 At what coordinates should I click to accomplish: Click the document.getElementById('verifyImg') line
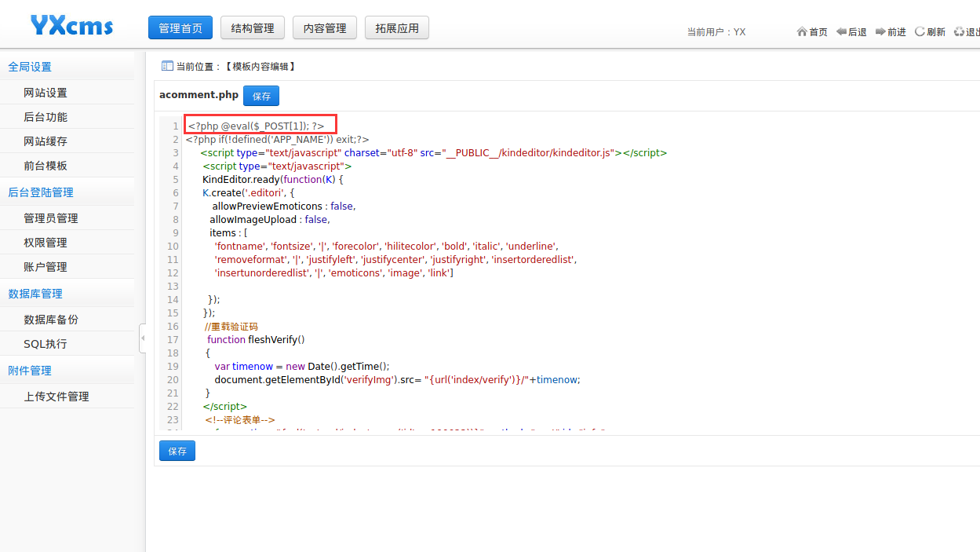point(397,379)
